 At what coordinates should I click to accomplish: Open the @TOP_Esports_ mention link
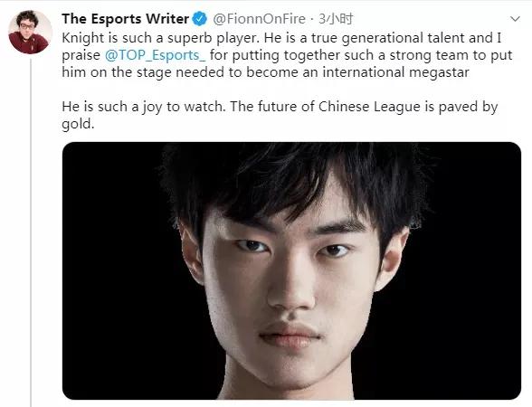coord(155,55)
